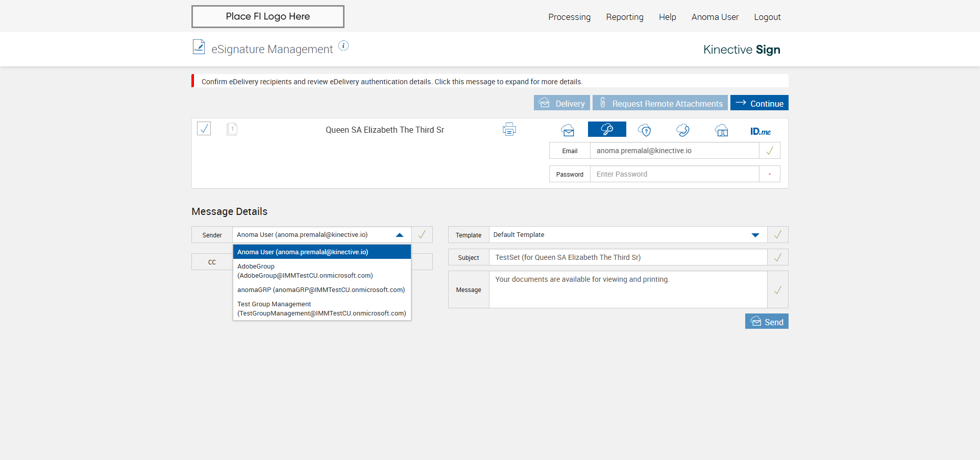Open the Processing menu
This screenshot has width=980, height=460.
point(569,17)
